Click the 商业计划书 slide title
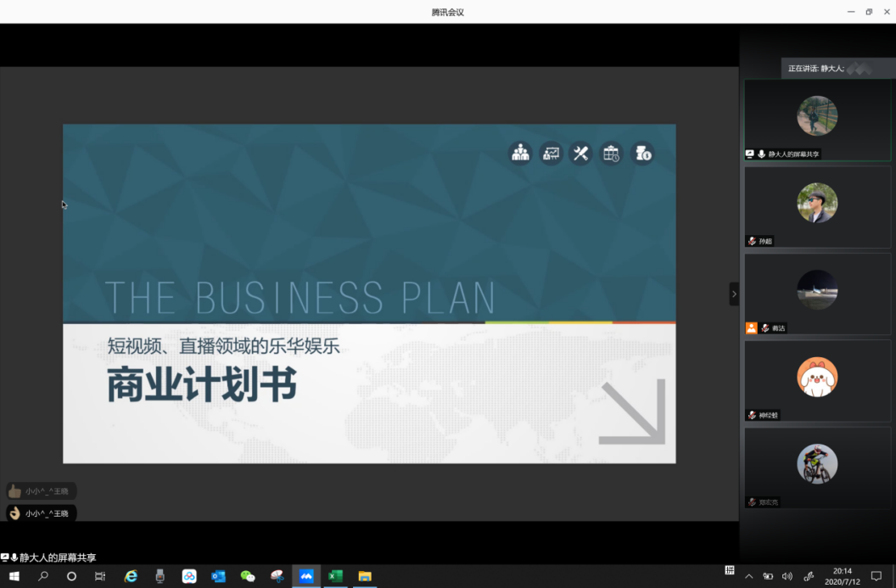 coord(202,384)
